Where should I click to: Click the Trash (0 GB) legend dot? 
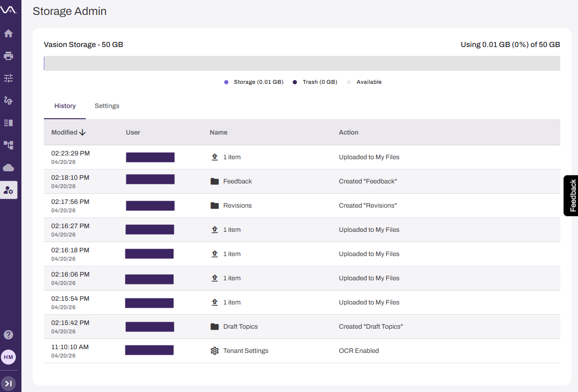(x=295, y=82)
